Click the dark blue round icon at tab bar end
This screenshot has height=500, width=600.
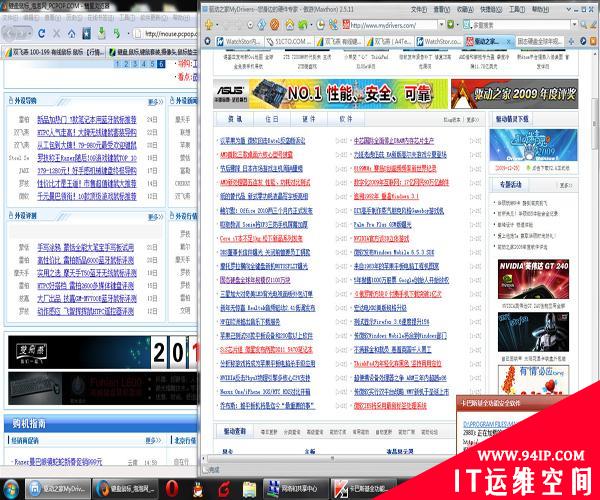point(583,41)
